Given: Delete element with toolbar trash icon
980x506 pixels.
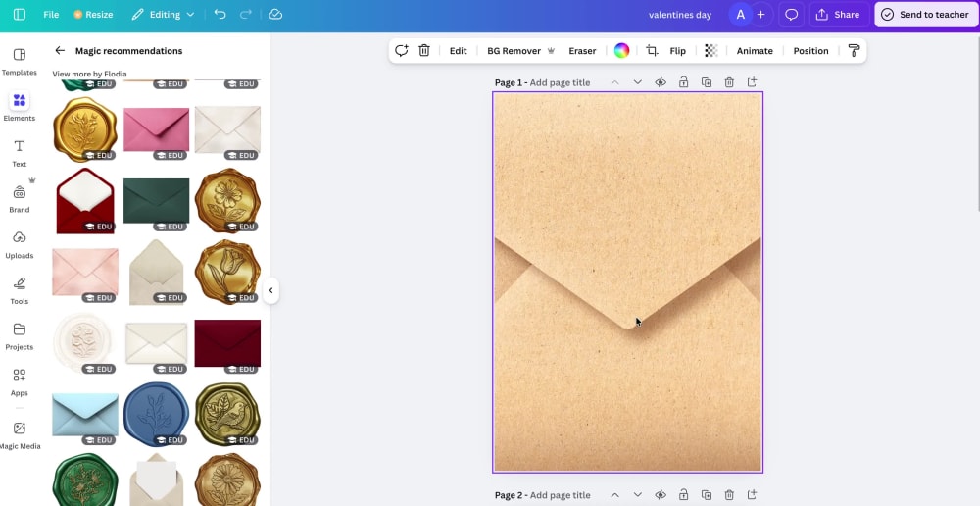Looking at the screenshot, I should pos(424,51).
